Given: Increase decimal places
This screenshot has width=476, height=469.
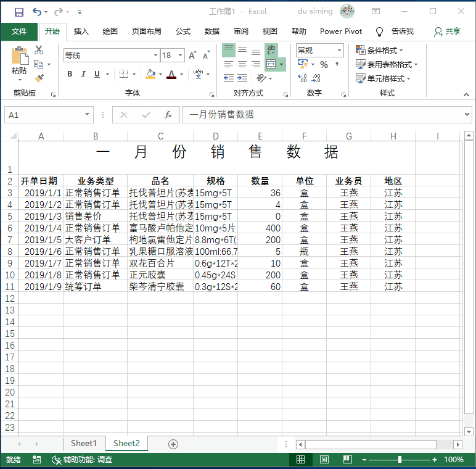Looking at the screenshot, I should click(x=302, y=78).
